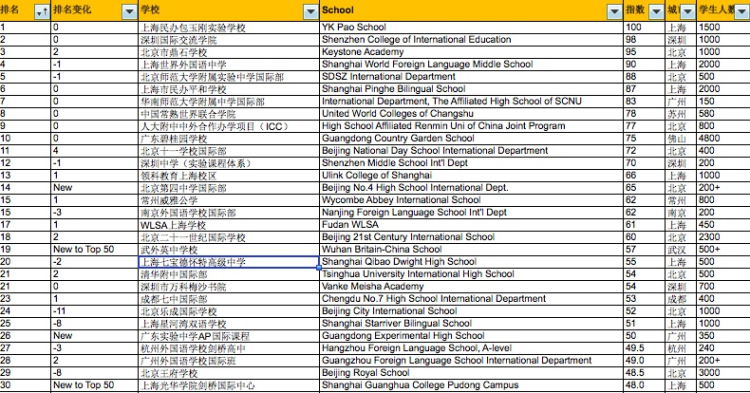Screen dimensions: 750x393
Task: Select Chengdu No.7 High School International Department
Action: point(472,299)
